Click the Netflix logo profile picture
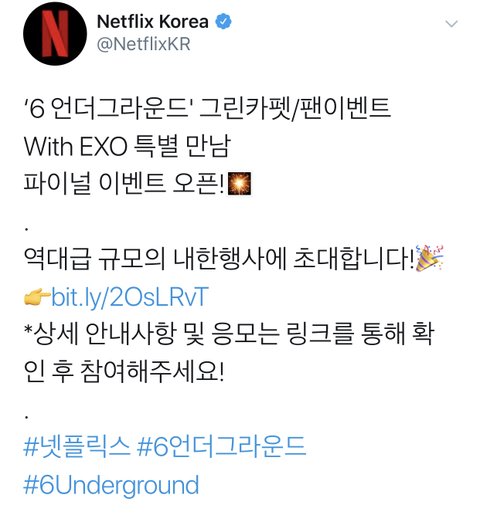 55,34
